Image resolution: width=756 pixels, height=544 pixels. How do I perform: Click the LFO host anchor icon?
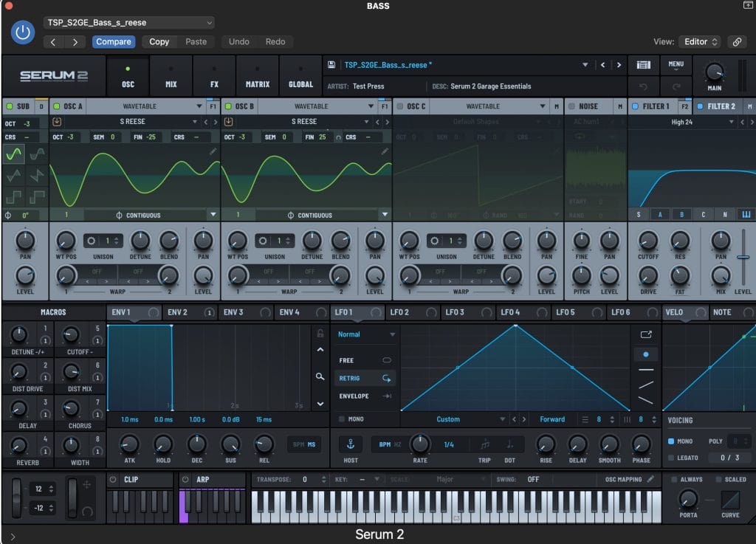[x=350, y=444]
